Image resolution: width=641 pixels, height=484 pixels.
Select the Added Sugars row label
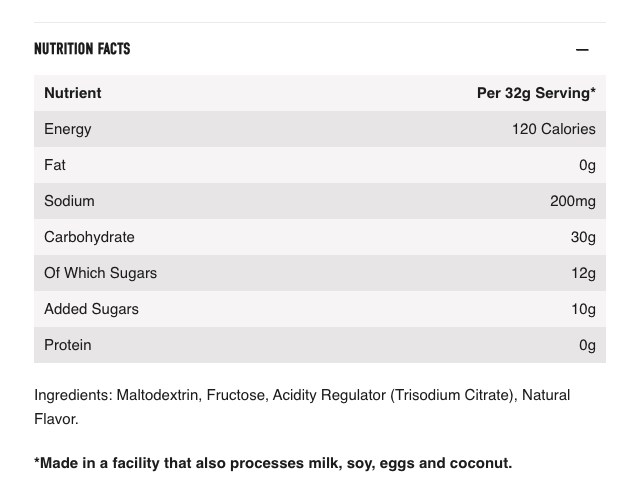coord(91,309)
